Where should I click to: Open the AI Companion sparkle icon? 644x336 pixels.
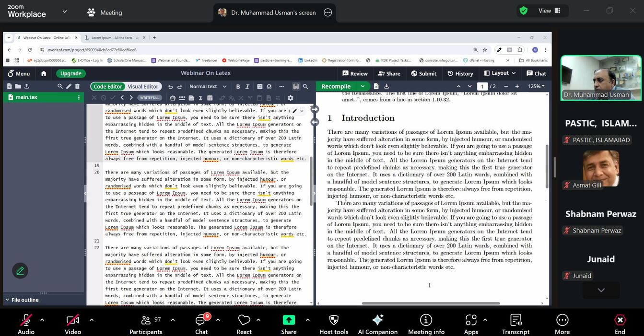[377, 321]
